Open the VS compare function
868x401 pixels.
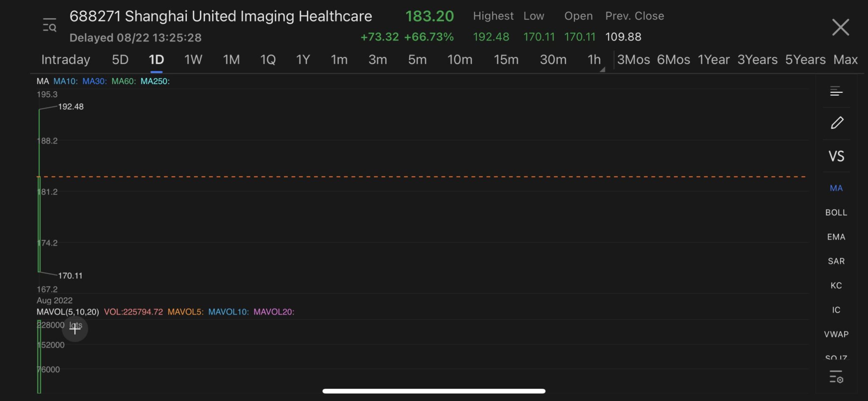click(836, 156)
